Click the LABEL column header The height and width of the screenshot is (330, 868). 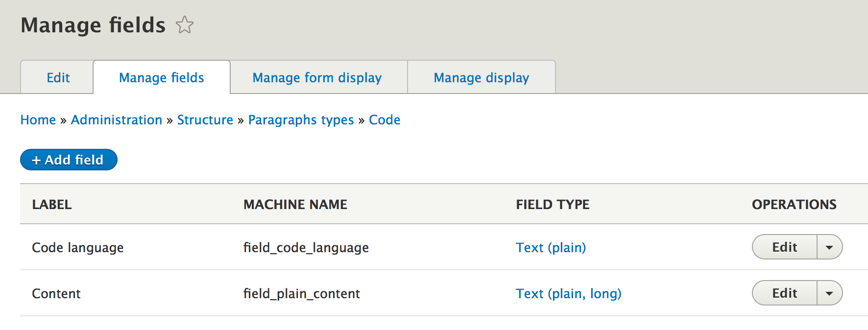52,205
